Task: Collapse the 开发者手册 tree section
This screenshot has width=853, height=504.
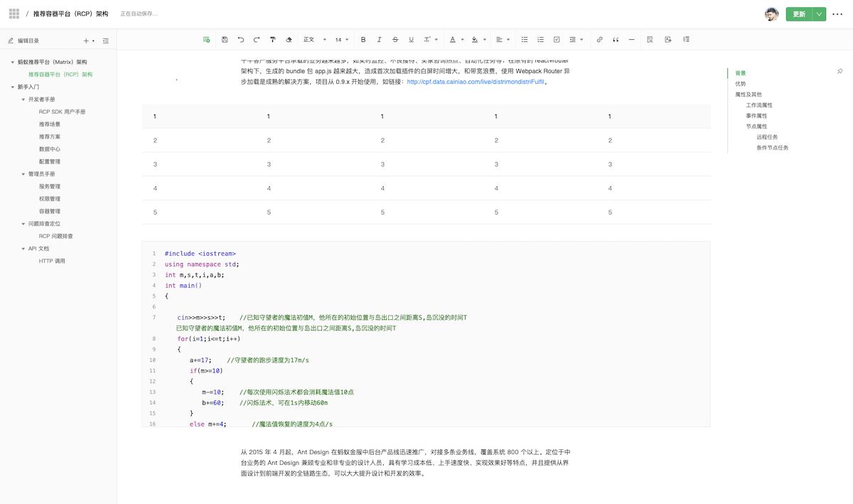Action: (x=23, y=100)
